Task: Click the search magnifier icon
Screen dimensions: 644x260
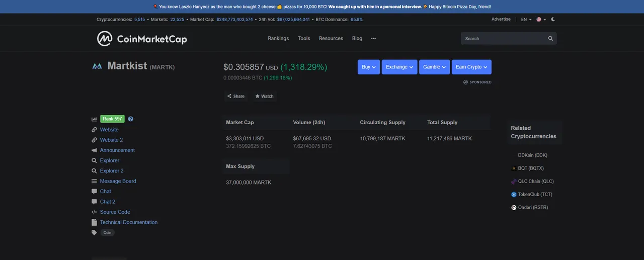Action: 550,39
